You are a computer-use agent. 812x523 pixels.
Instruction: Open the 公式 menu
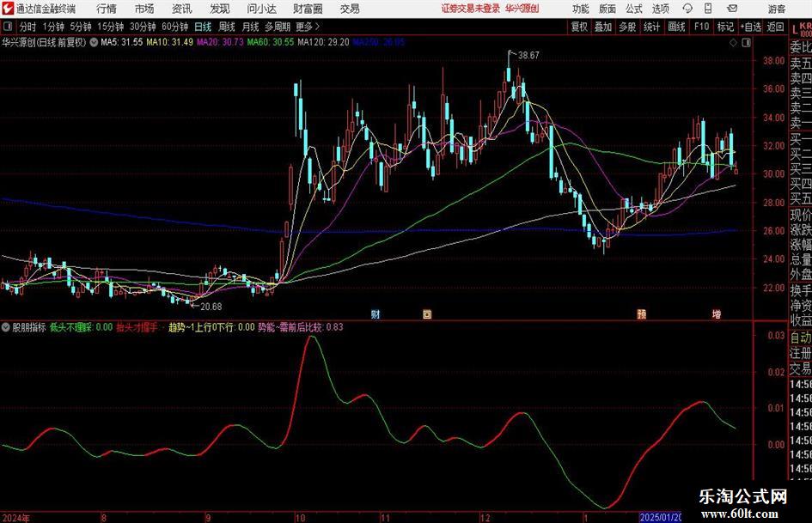tap(634, 9)
